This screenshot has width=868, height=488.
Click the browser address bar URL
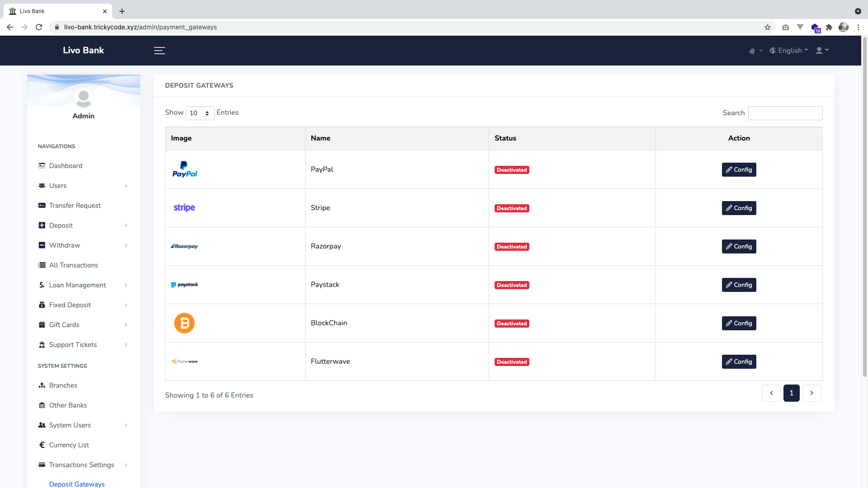click(141, 27)
